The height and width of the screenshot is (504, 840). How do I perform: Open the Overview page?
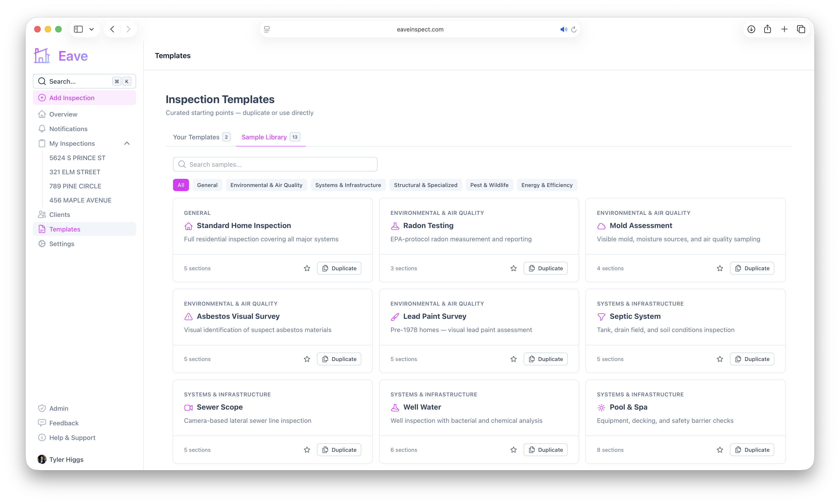[84, 114]
